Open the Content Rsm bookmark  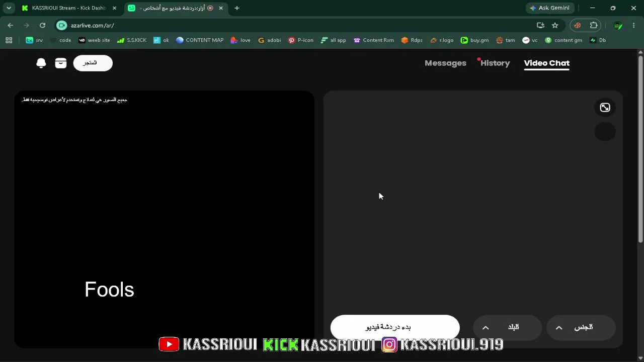pyautogui.click(x=374, y=40)
